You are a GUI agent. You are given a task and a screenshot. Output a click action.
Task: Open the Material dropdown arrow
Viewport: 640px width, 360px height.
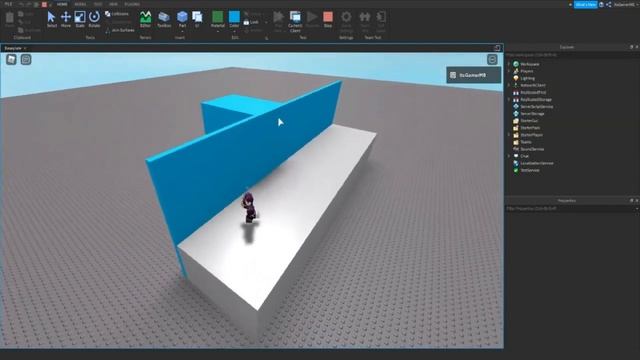(x=218, y=31)
